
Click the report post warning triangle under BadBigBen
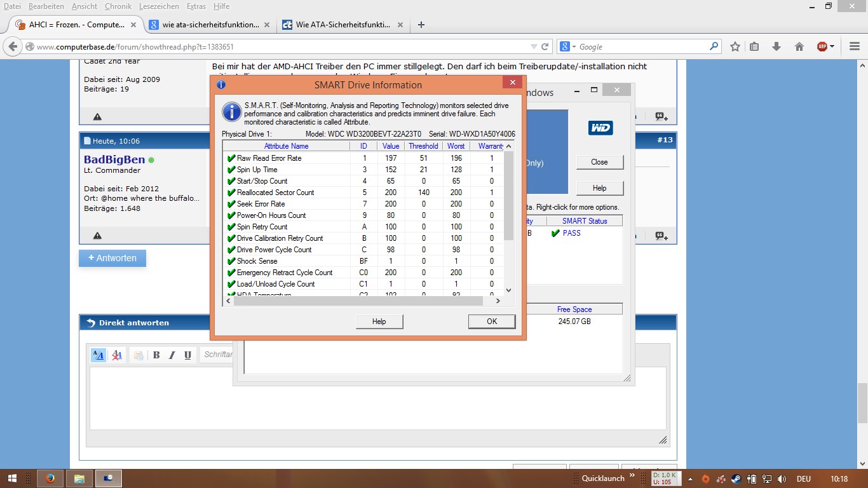click(x=97, y=236)
